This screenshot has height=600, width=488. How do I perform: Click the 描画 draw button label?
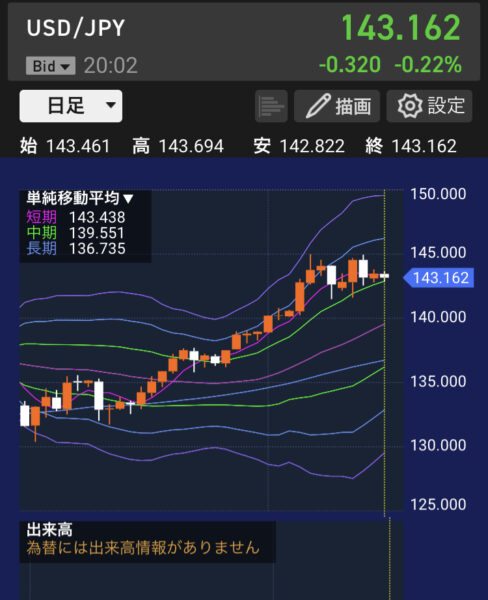click(x=353, y=106)
